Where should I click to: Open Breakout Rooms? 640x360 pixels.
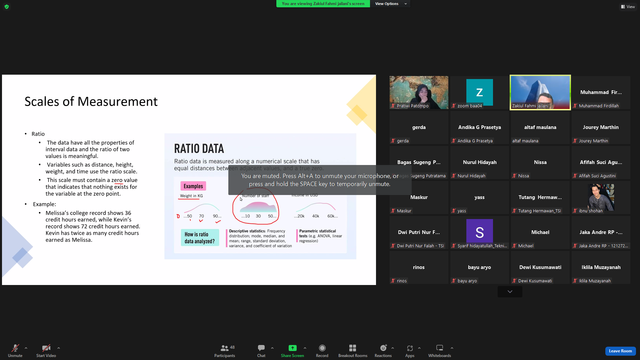353,350
